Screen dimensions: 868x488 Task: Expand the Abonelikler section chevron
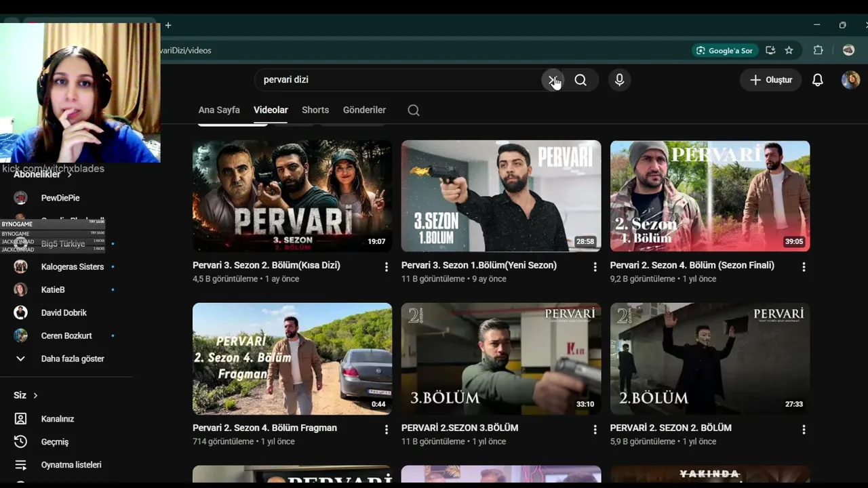[69, 174]
